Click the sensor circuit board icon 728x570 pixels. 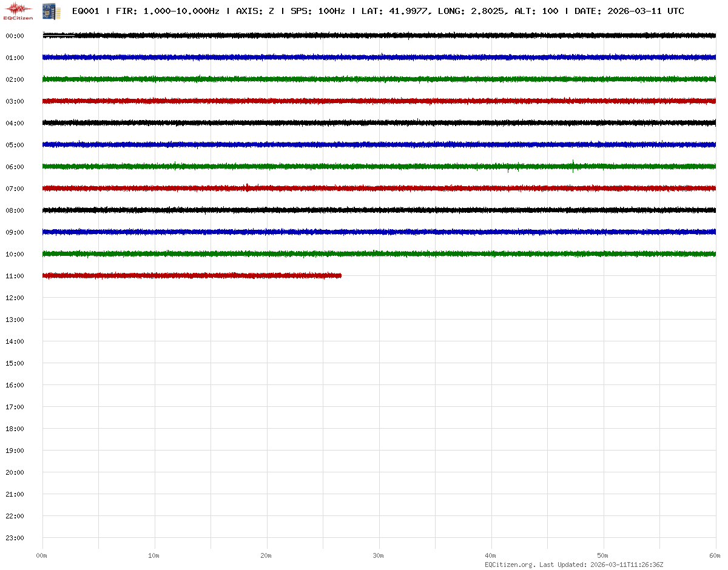tap(51, 11)
